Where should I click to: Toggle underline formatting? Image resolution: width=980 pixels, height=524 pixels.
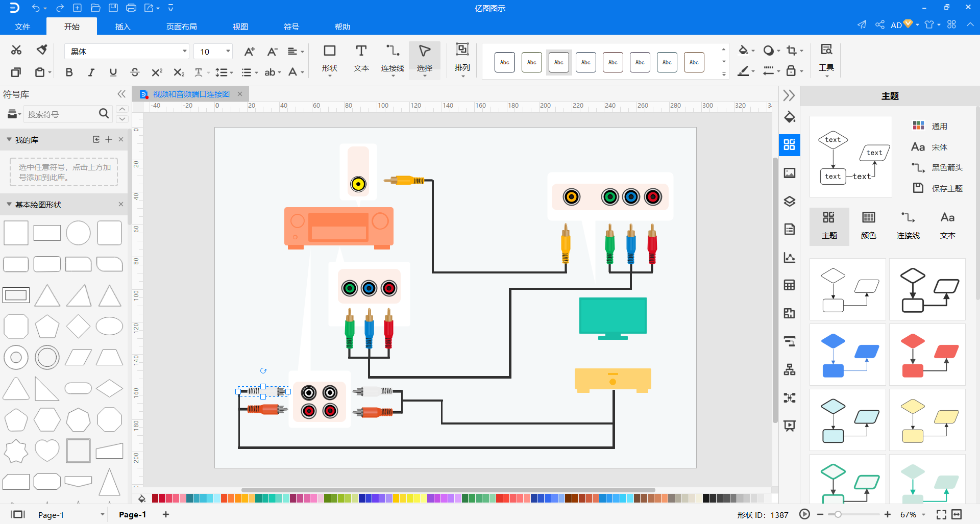(x=113, y=72)
